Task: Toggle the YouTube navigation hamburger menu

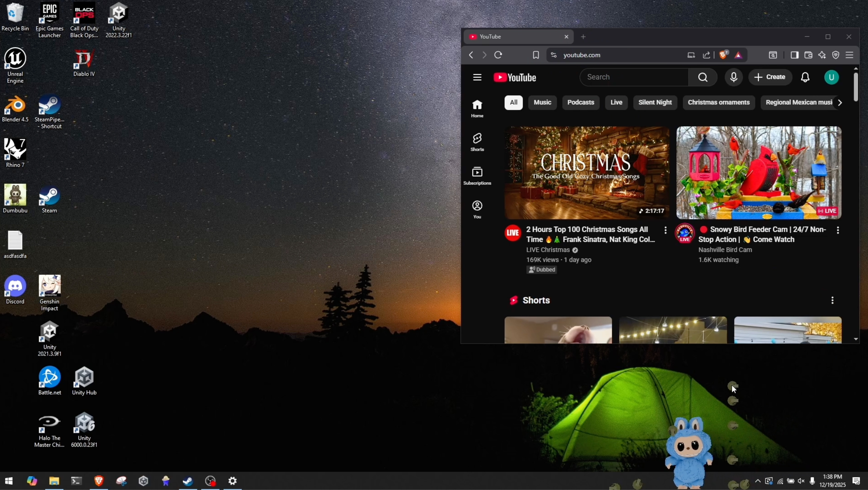Action: [x=477, y=77]
